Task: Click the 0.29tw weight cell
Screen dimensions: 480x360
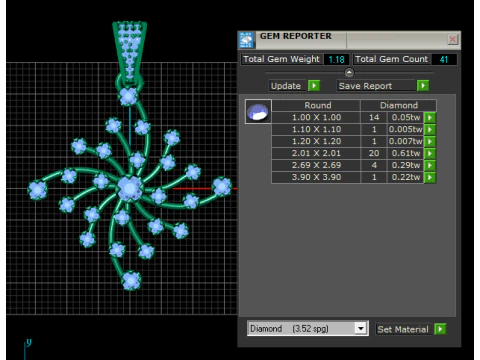Action: (x=405, y=165)
